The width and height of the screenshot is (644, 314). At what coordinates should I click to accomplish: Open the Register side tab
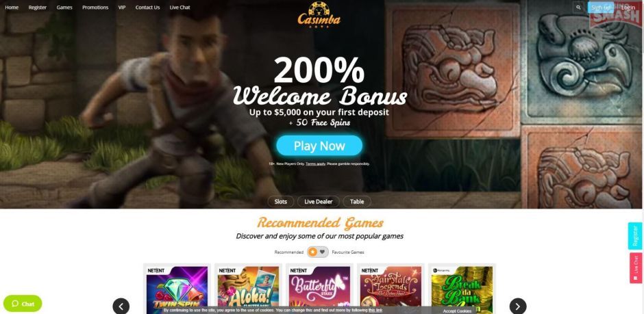635,236
